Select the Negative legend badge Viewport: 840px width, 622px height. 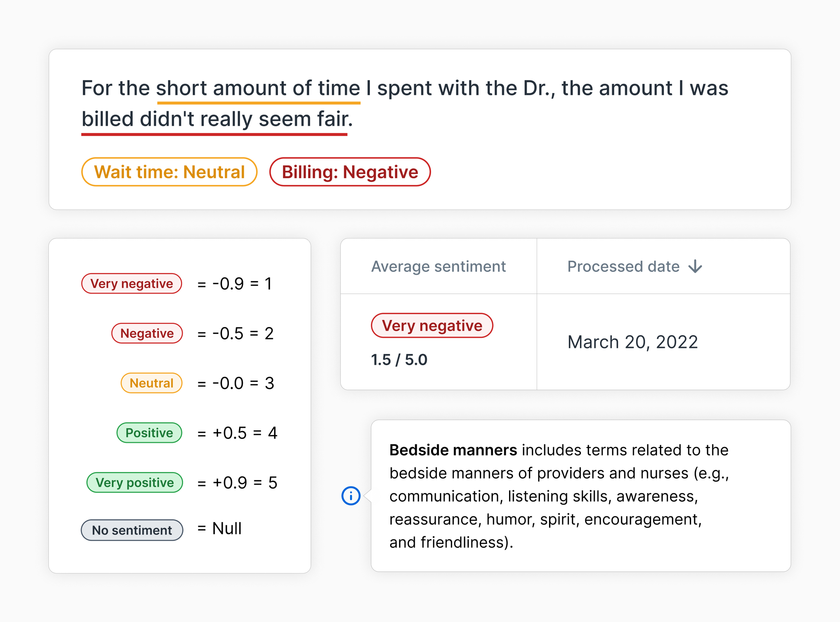(147, 333)
